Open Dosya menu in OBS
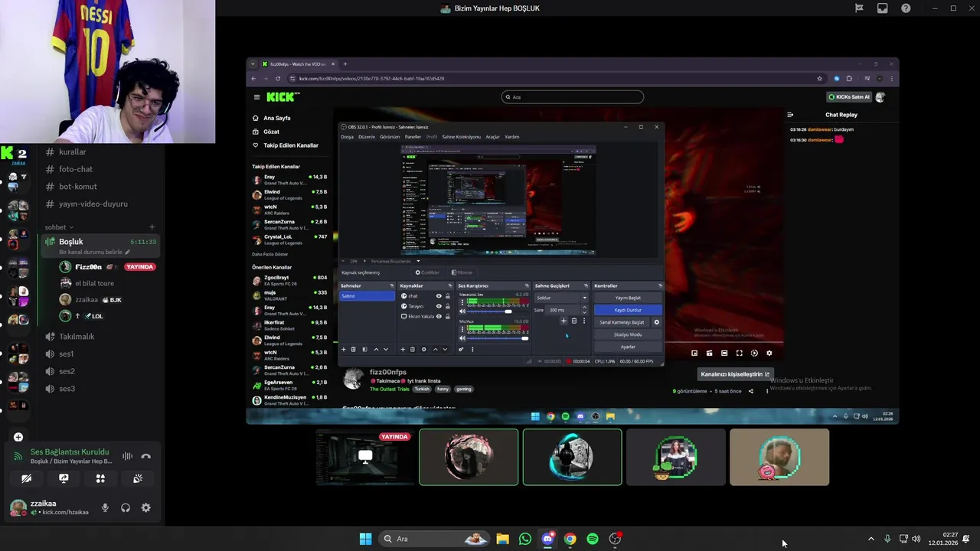Screen dimensions: 980x551 coord(347,137)
